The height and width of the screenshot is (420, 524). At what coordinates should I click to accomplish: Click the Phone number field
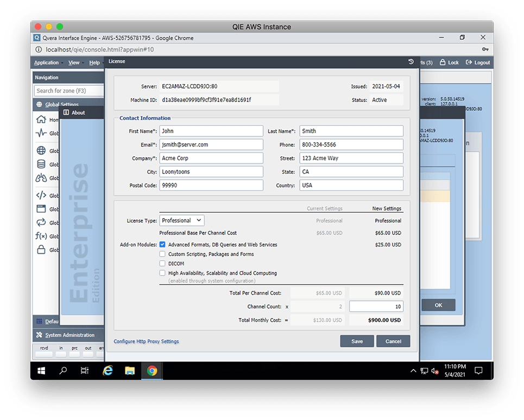tap(351, 144)
